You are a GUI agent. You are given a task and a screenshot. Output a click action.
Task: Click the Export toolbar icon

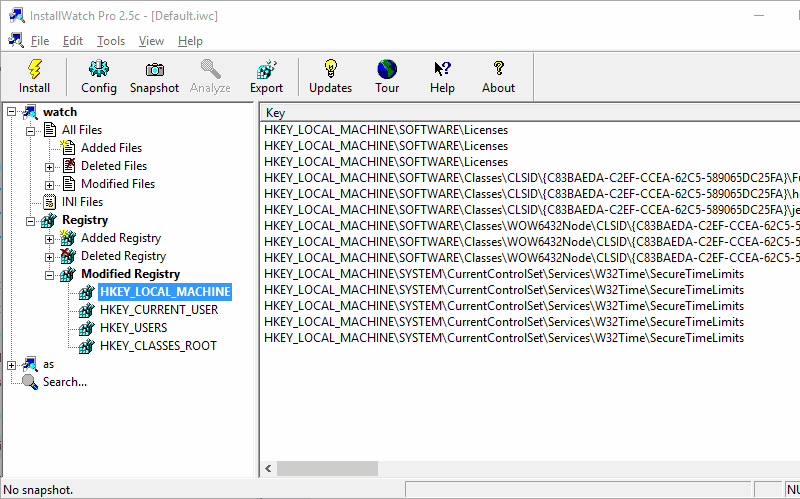(x=266, y=69)
